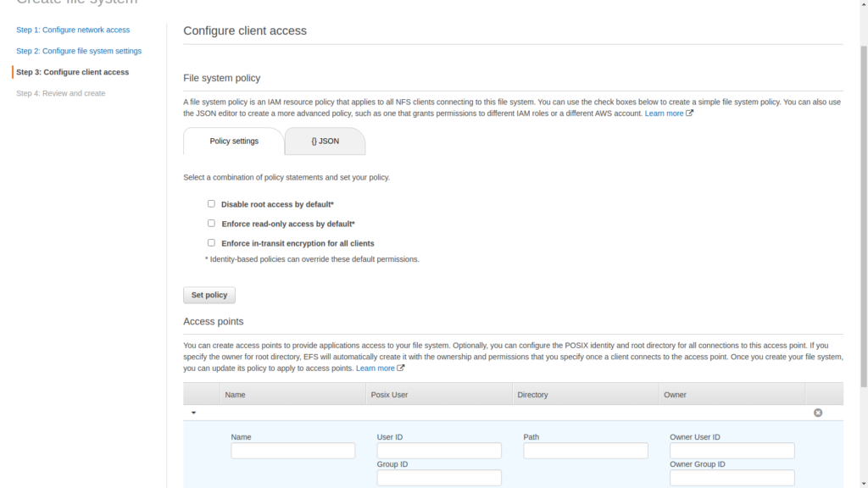Collapse the access point row arrow
Image resolution: width=868 pixels, height=488 pixels.
(x=193, y=413)
